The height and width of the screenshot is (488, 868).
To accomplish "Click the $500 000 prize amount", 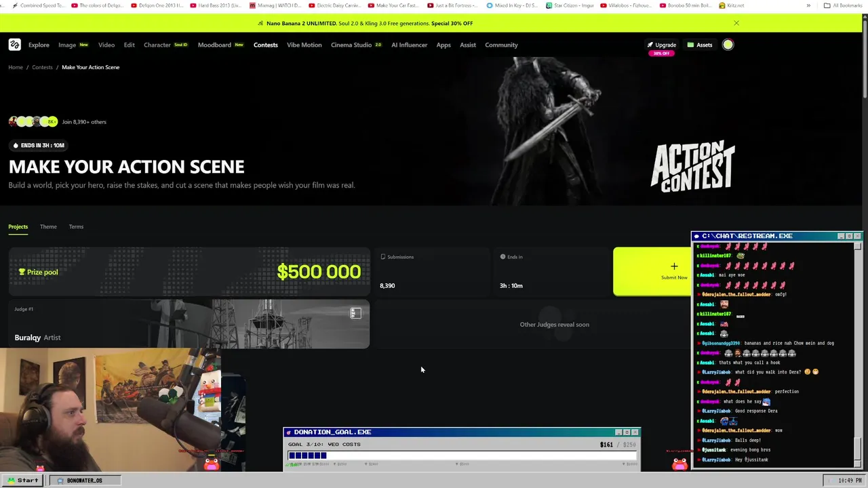I will [x=319, y=272].
